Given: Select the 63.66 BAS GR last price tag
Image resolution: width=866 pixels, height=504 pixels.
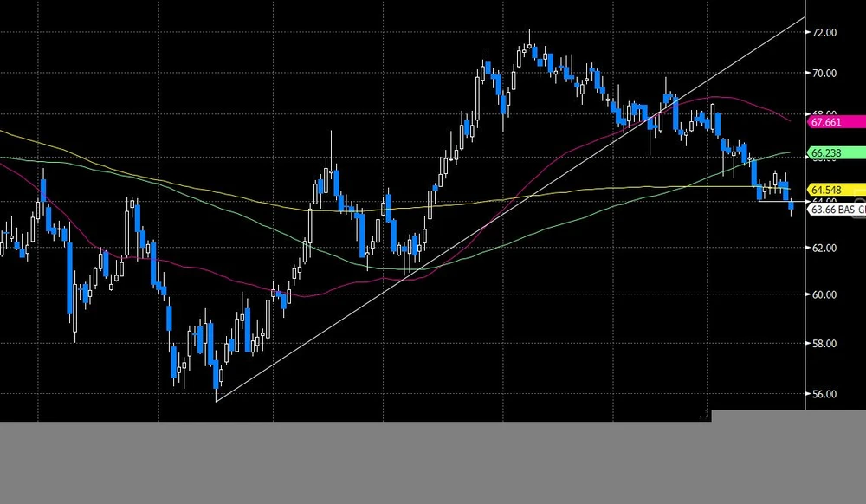Looking at the screenshot, I should (835, 209).
